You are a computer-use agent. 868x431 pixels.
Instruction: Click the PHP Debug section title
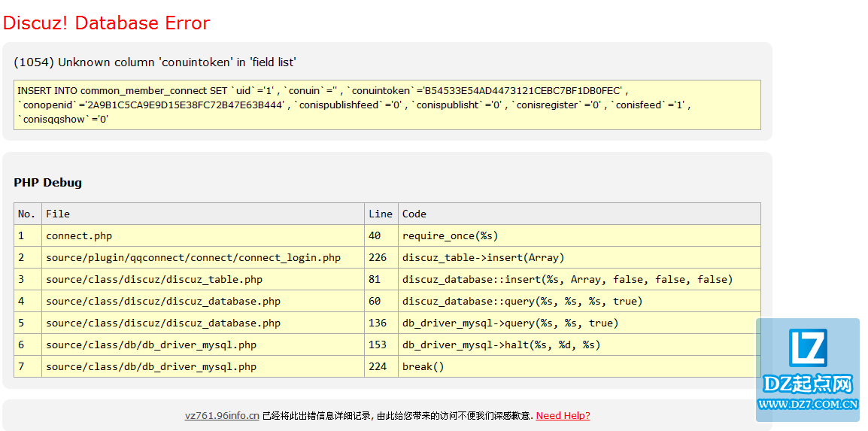(47, 183)
